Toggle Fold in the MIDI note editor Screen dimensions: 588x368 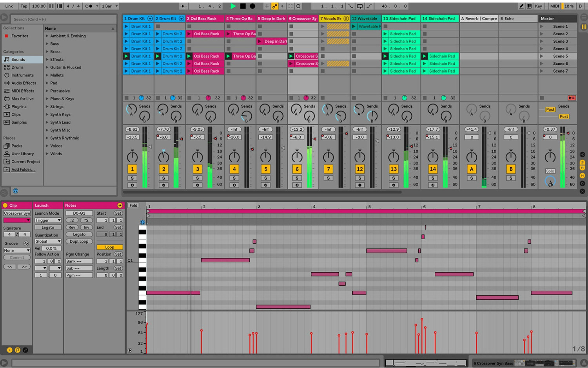tap(134, 205)
